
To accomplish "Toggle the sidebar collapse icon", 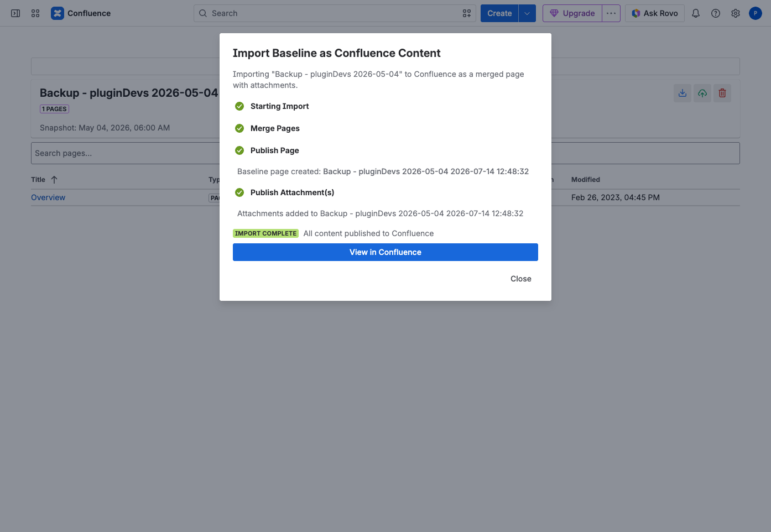I will point(15,13).
